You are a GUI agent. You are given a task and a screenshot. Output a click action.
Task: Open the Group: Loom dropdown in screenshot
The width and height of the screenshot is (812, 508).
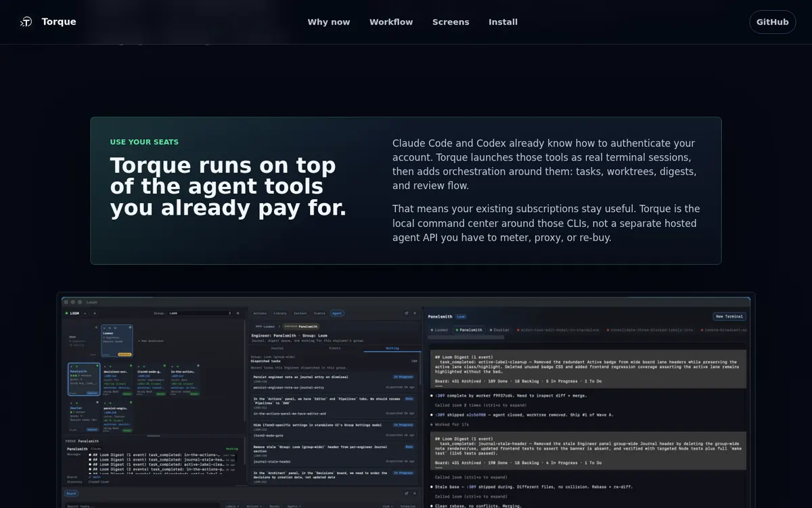(x=201, y=313)
